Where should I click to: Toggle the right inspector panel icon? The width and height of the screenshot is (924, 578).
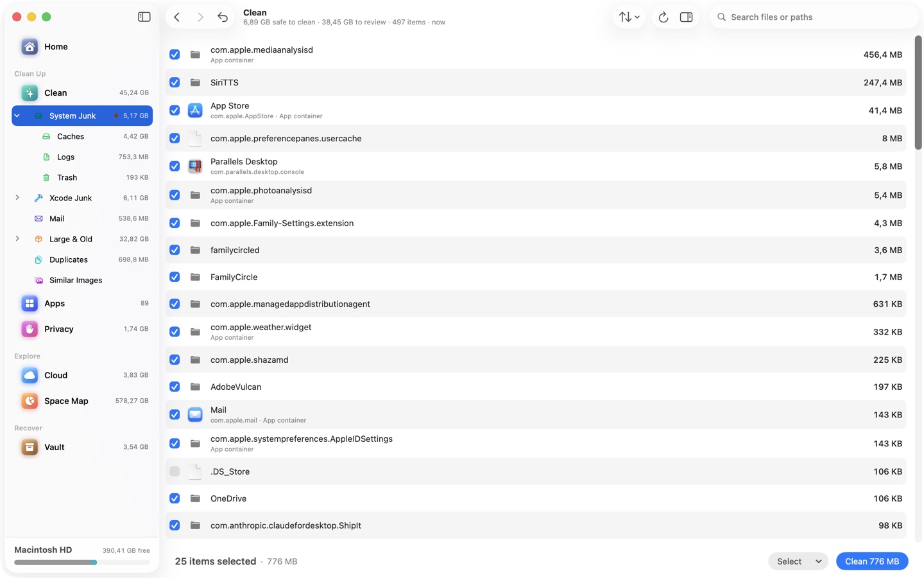pos(686,17)
